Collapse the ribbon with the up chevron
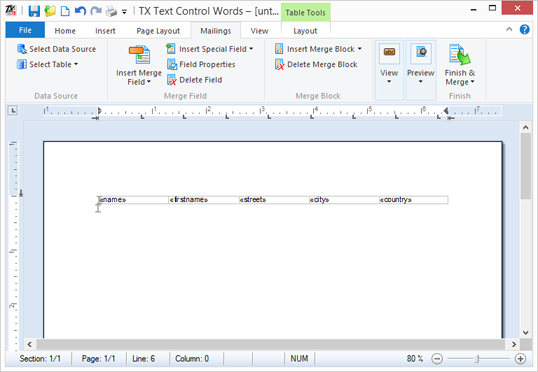The width and height of the screenshot is (538, 372). [x=509, y=30]
